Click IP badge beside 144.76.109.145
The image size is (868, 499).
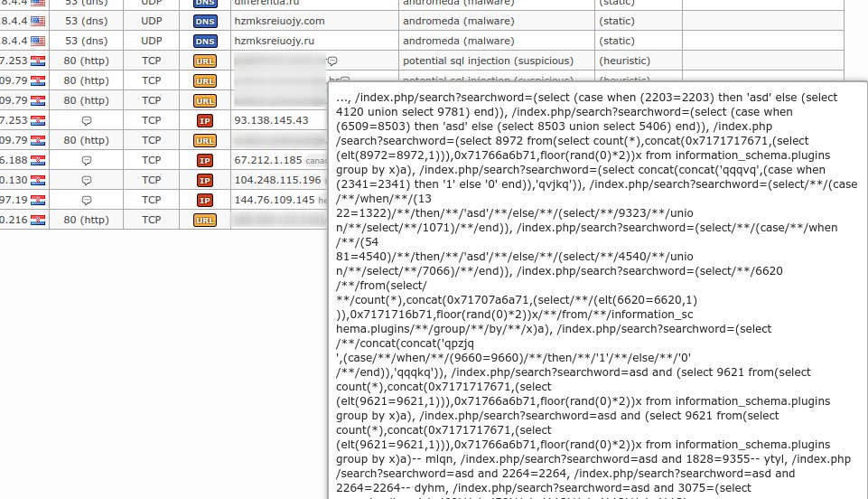click(205, 201)
